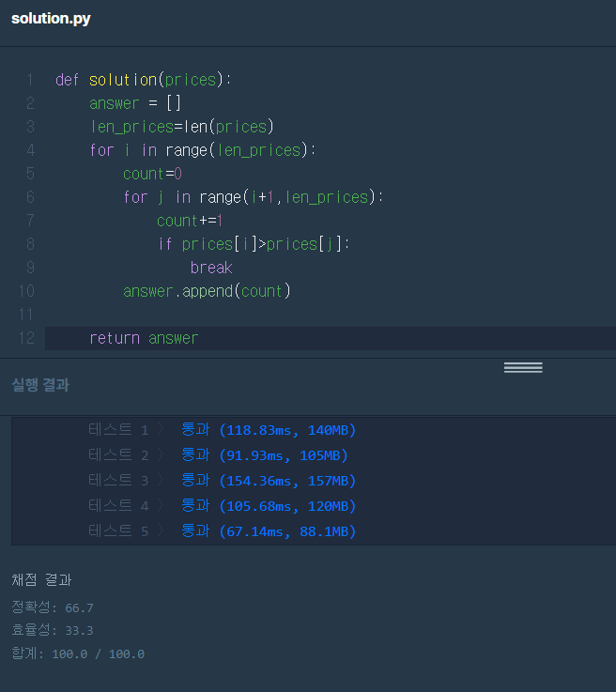Click 테스트 4 result '통과 (105.68ms, 120MB)'
This screenshot has height=692, width=616.
269,506
